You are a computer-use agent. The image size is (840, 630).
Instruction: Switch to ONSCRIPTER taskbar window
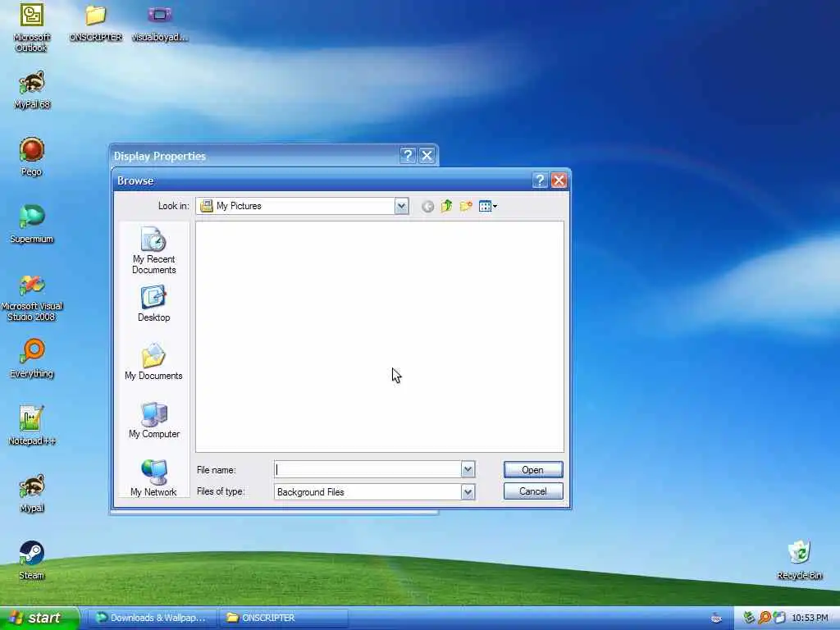(x=284, y=618)
